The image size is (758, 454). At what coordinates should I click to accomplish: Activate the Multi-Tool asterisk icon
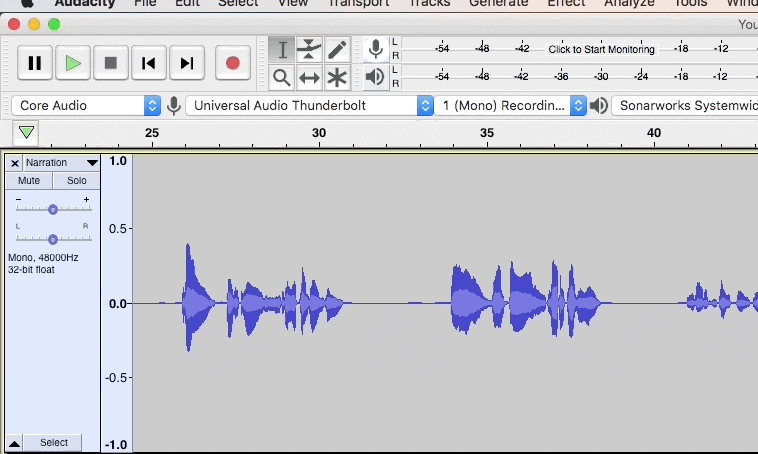(337, 77)
